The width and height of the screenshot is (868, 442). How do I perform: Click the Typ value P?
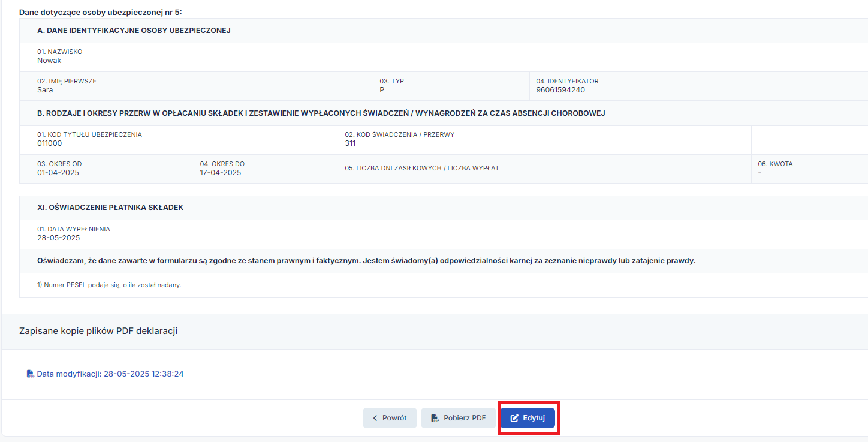pos(382,90)
